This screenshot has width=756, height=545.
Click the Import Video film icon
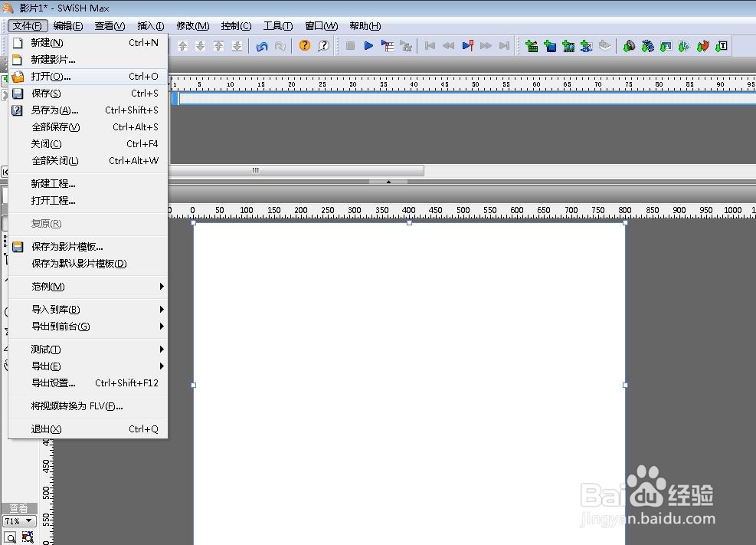(647, 46)
